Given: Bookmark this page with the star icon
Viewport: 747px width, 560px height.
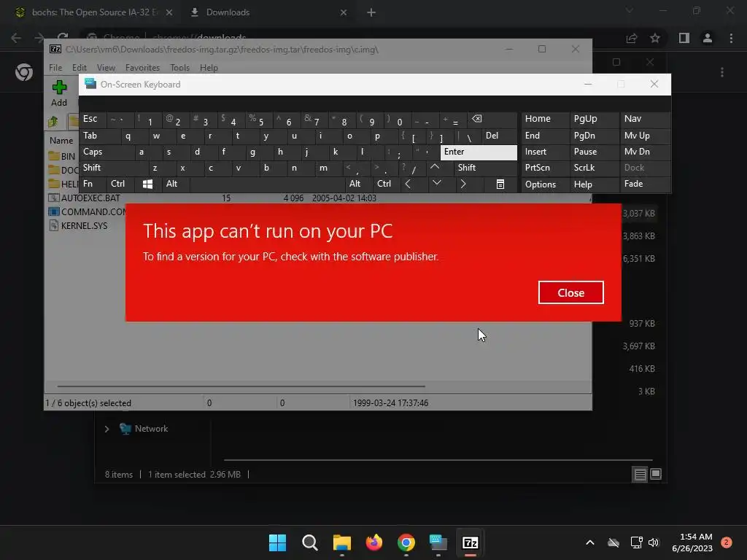Looking at the screenshot, I should pos(655,38).
